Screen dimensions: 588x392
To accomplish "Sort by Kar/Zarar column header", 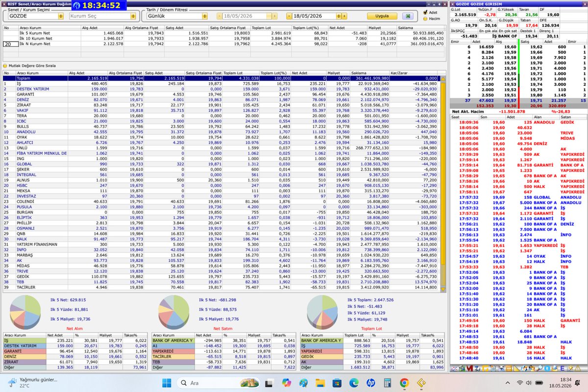I will (x=414, y=73).
